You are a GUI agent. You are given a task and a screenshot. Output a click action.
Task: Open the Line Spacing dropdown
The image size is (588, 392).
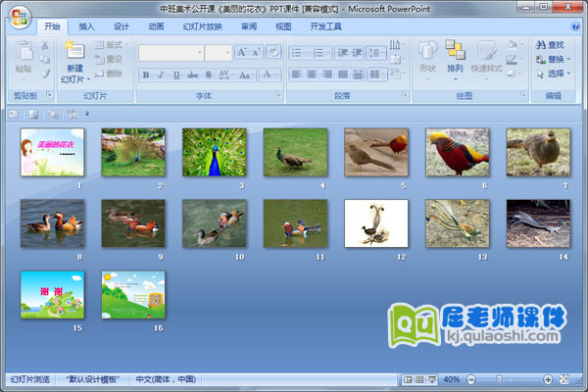pyautogui.click(x=375, y=53)
